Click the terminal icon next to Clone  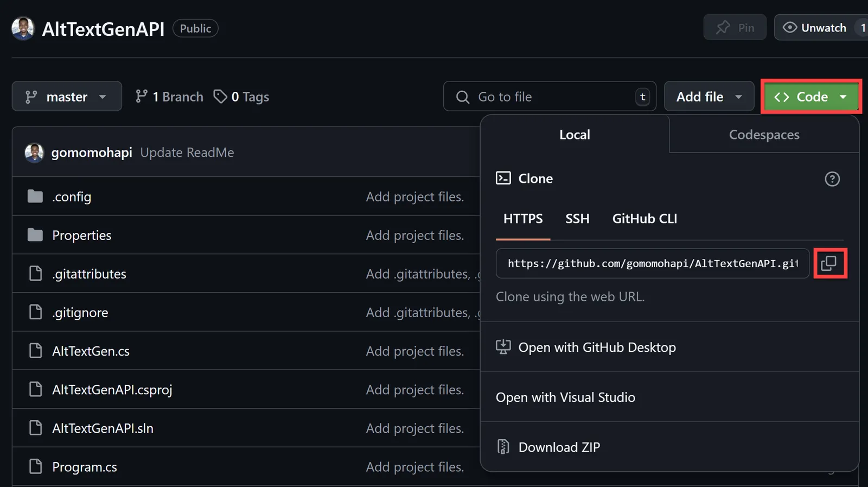tap(503, 178)
